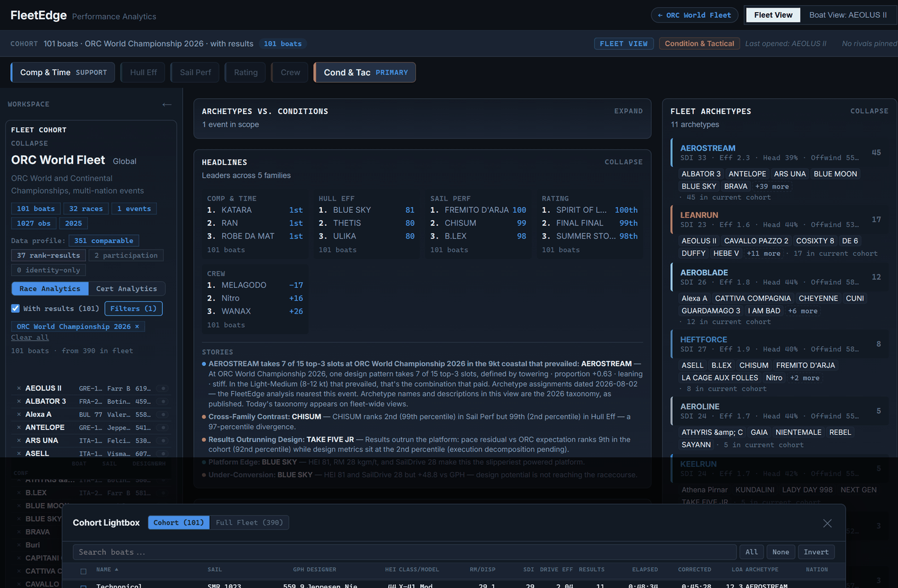The height and width of the screenshot is (588, 898).
Task: Remove ARS UNA from cohort list
Action: (19, 441)
